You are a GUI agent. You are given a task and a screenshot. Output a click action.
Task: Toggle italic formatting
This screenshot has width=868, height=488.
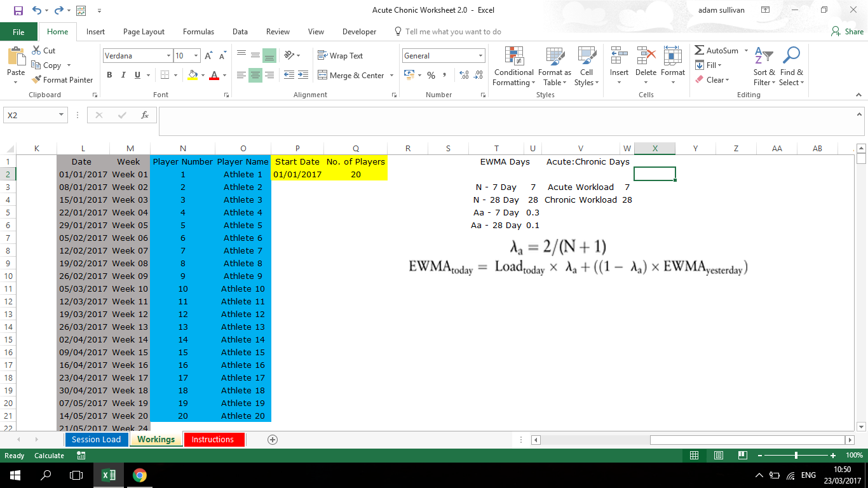[123, 75]
